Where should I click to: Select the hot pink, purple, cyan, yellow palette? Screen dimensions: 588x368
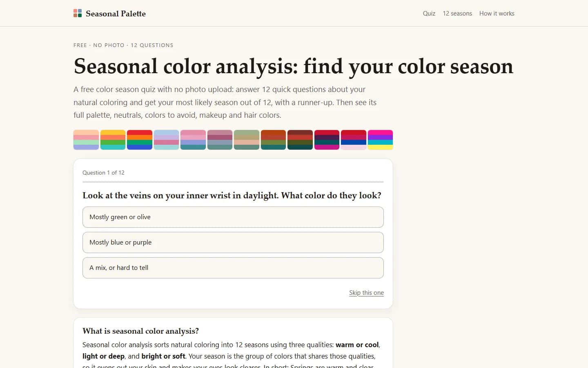(x=380, y=140)
